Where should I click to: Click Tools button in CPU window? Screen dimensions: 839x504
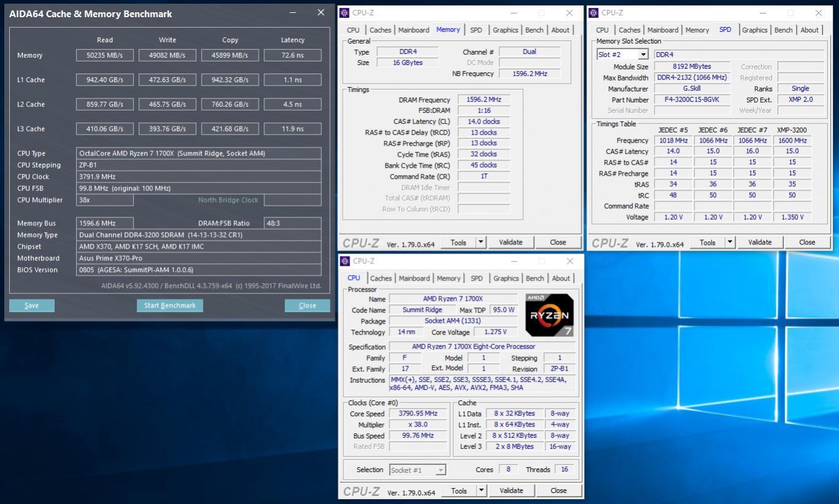pos(459,490)
